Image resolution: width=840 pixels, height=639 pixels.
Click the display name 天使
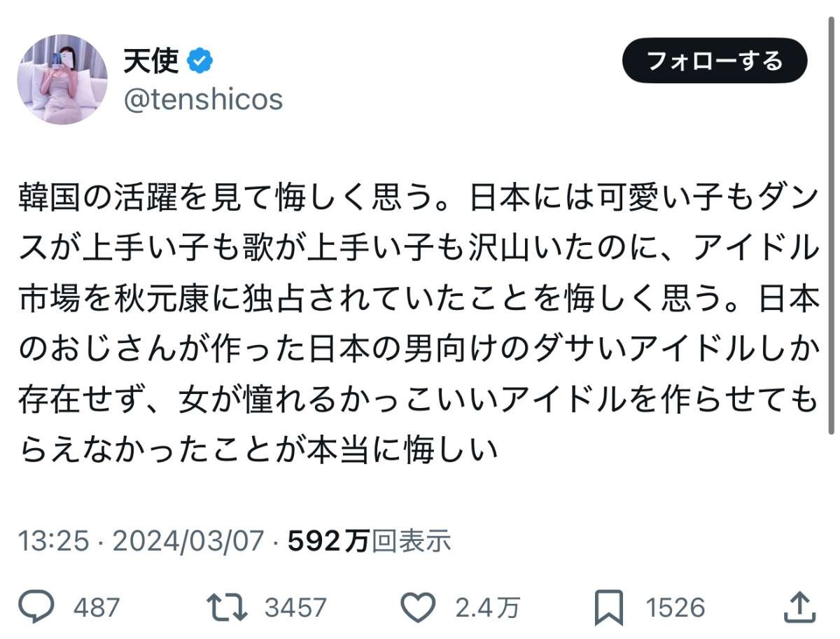(151, 62)
